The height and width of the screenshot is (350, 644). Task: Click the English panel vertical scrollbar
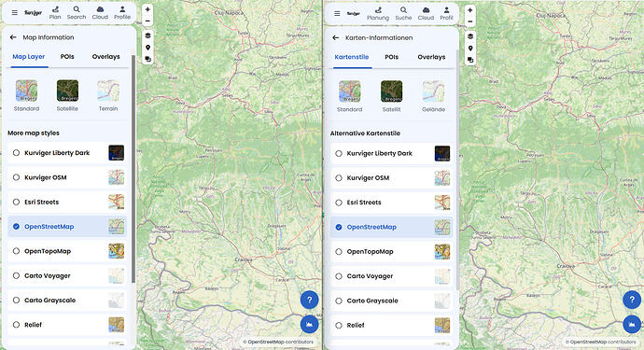tap(133, 168)
